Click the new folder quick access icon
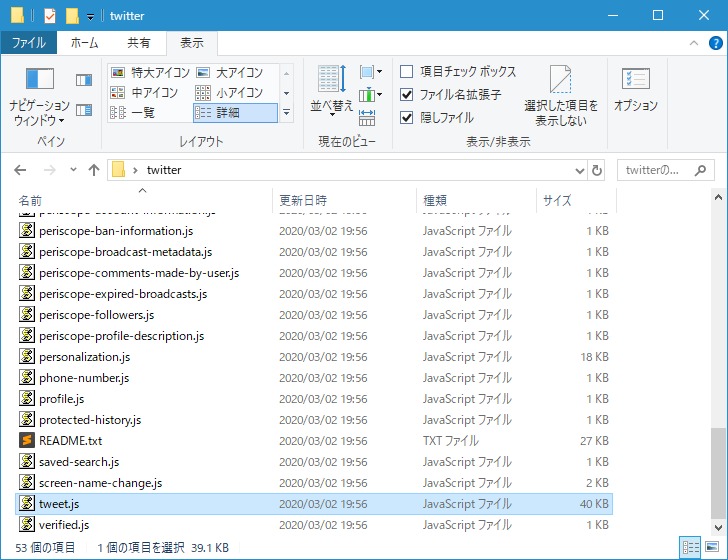The height and width of the screenshot is (560, 728). coord(72,16)
